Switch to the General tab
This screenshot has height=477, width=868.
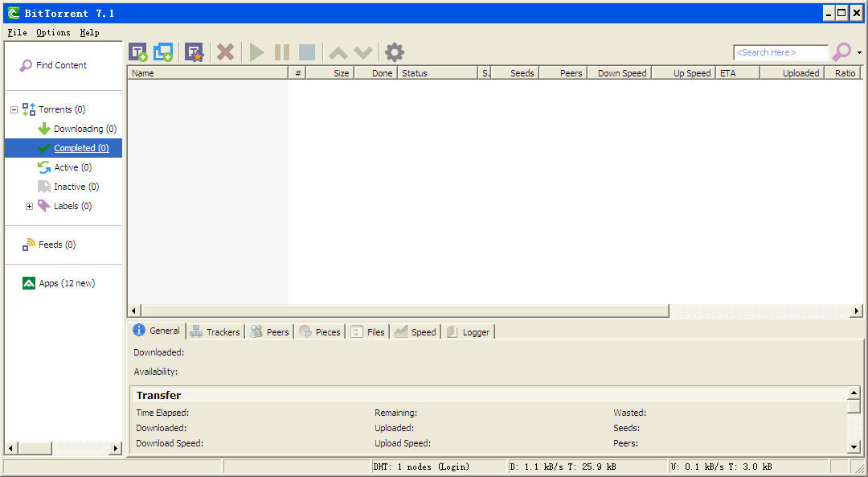[x=157, y=331]
